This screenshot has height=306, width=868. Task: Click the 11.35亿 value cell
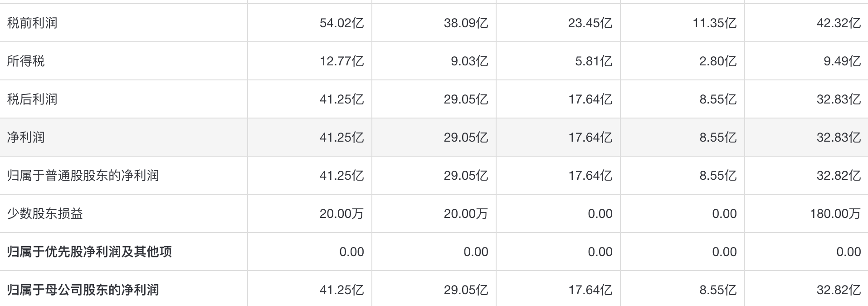(714, 23)
